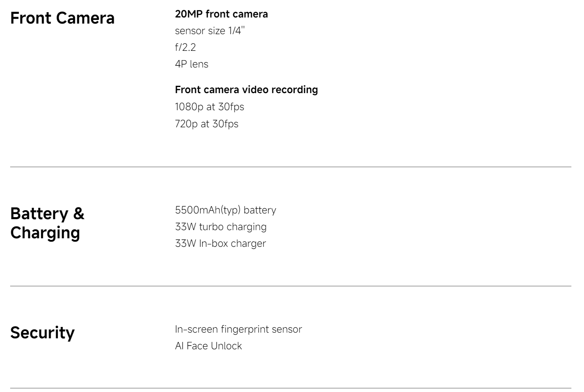Screen dimensions: 584x392
Task: Select the 5500mAh(typ) battery spec
Action: pyautogui.click(x=225, y=210)
